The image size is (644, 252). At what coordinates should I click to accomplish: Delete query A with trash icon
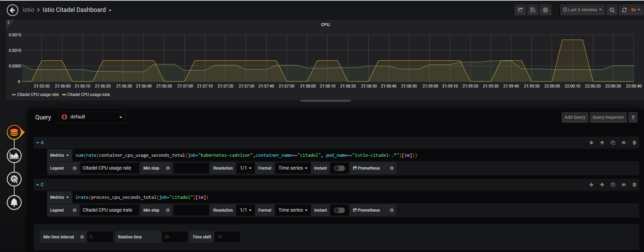point(634,143)
